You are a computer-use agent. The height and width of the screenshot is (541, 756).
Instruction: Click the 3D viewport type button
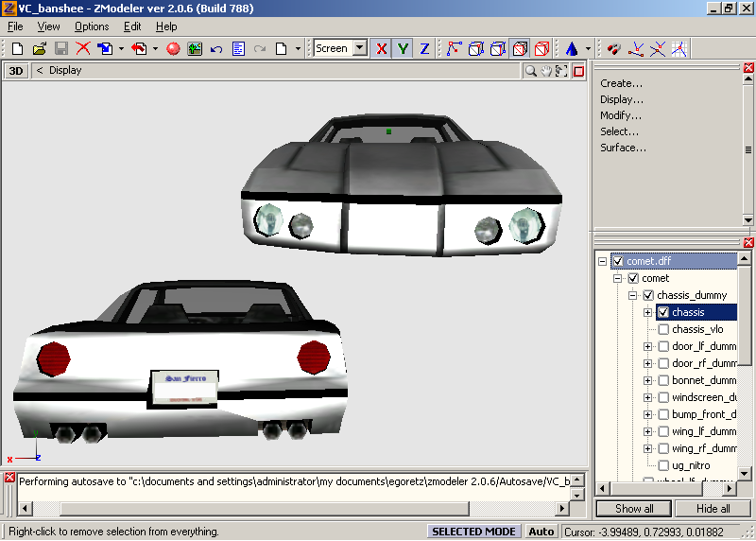(16, 71)
